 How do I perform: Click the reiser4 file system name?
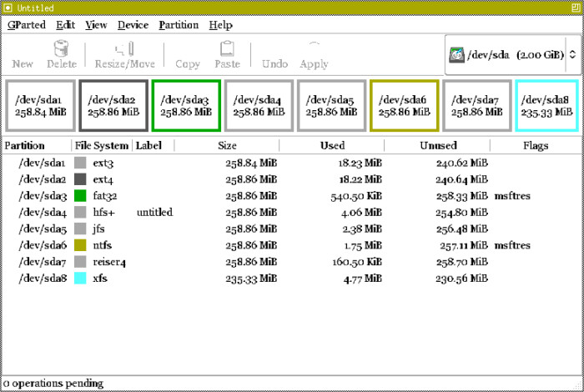(109, 262)
